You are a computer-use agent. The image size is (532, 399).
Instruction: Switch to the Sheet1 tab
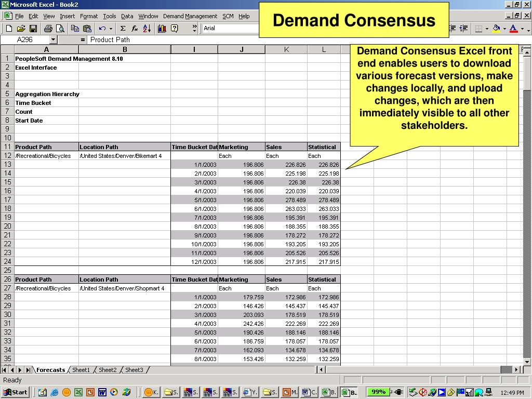click(81, 370)
